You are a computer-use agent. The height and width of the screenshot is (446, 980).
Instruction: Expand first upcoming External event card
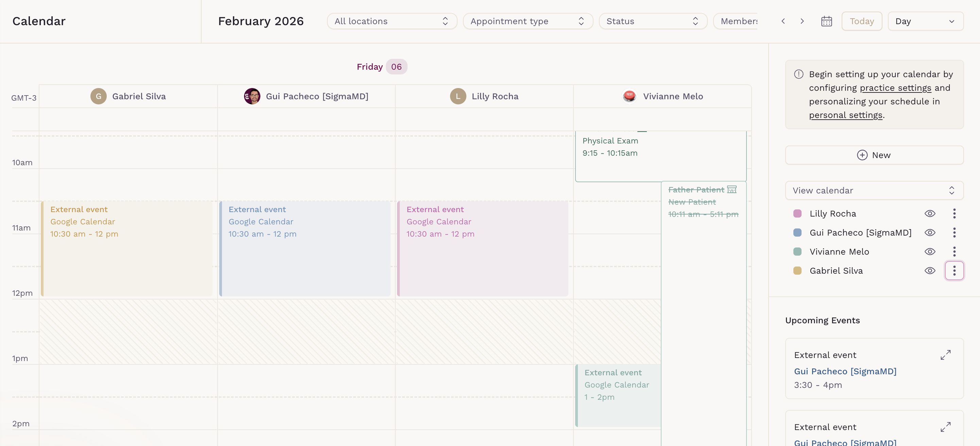[x=945, y=355]
